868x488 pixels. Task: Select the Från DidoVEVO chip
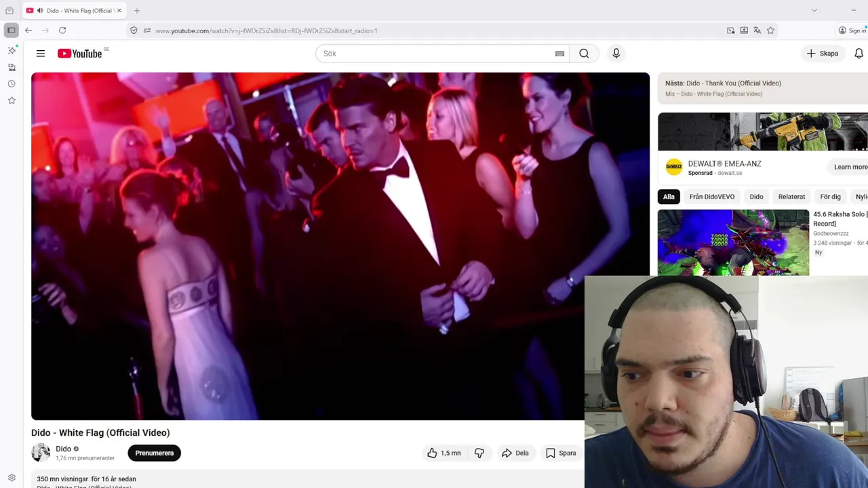pos(712,197)
